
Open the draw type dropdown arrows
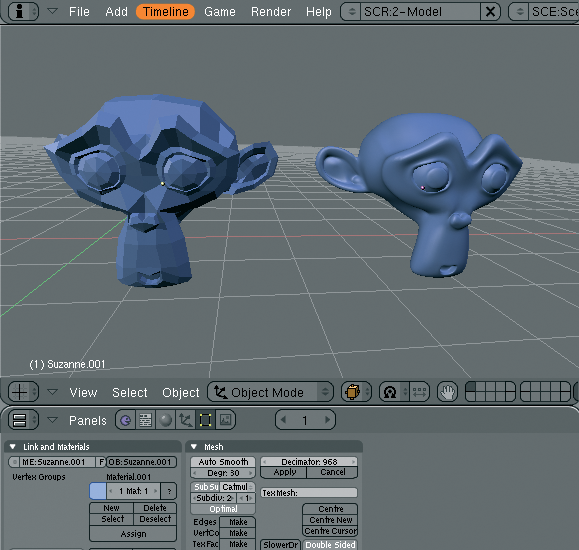pyautogui.click(x=367, y=392)
